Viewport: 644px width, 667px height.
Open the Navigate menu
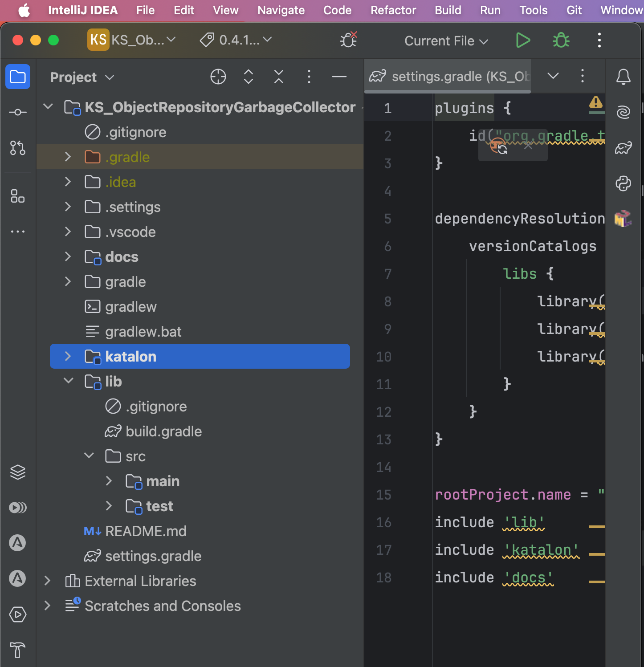(281, 10)
